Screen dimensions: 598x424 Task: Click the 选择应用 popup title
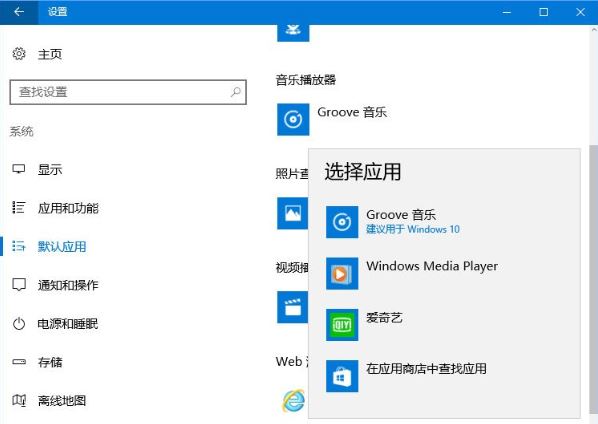(362, 171)
